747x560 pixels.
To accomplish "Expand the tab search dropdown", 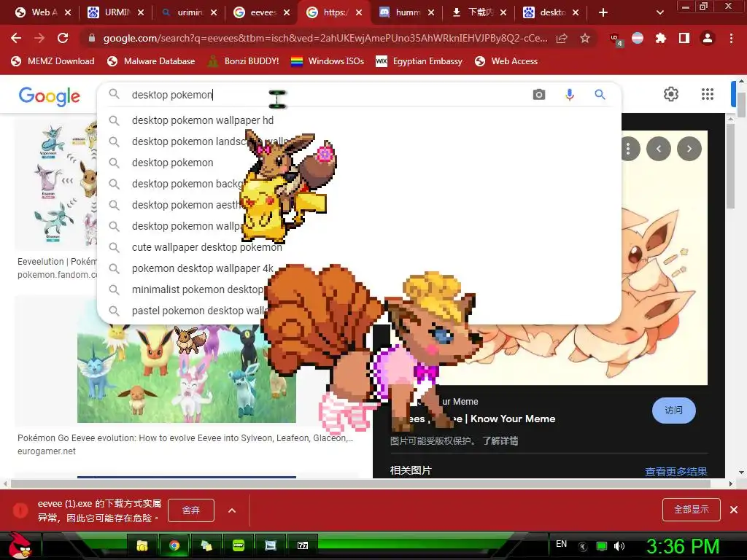I will pos(659,12).
